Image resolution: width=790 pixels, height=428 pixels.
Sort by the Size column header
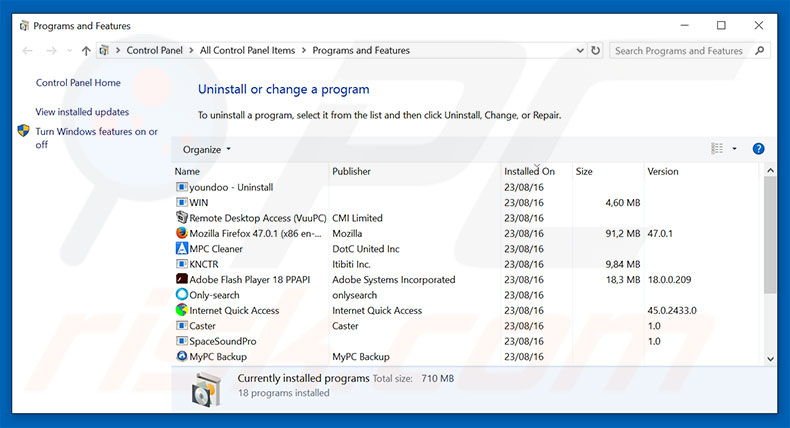click(584, 171)
